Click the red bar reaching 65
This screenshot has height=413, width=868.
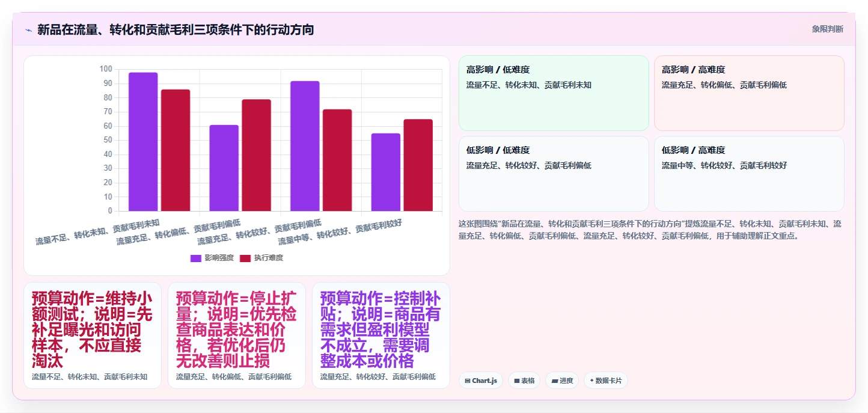coord(418,165)
